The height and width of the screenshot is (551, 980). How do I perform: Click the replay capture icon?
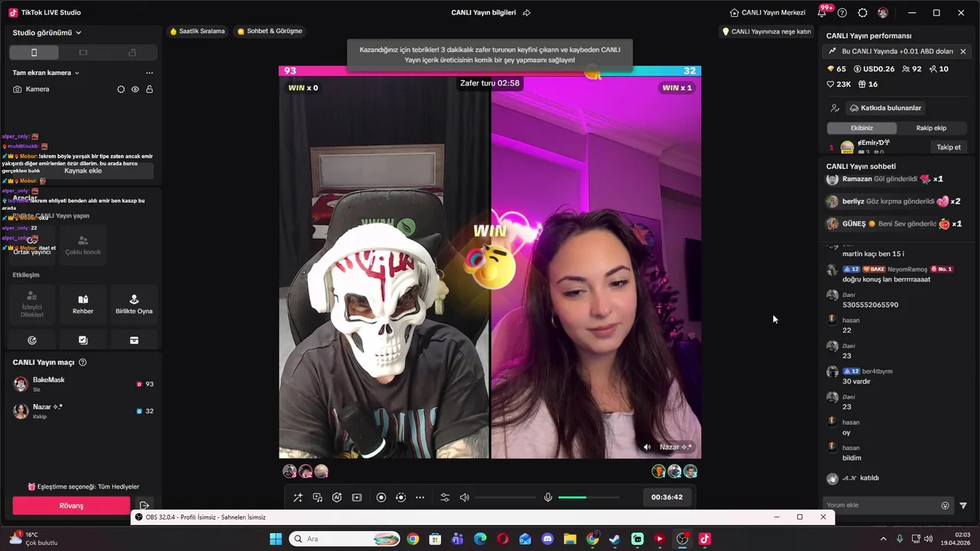click(400, 497)
